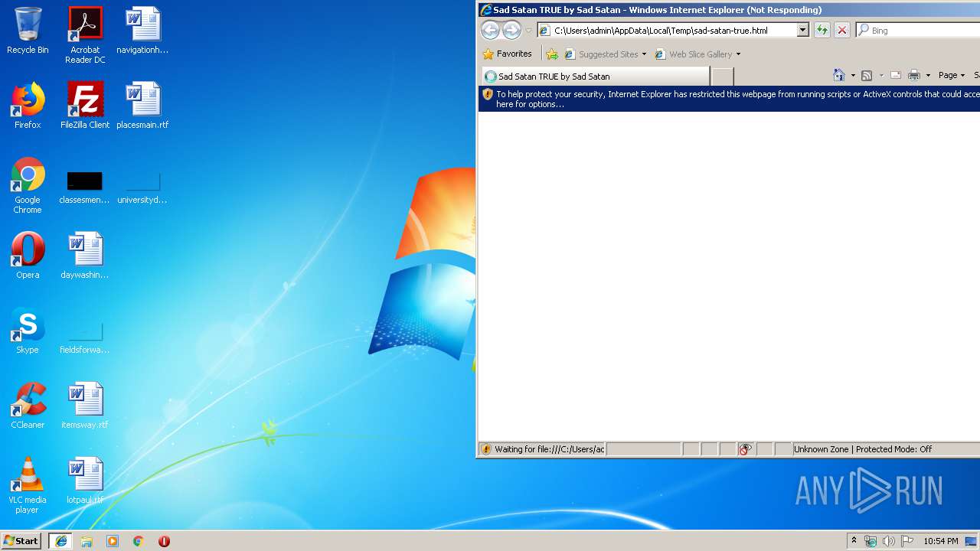Select the lotpaul.rtf file
This screenshot has height=551, width=980.
pos(85,481)
